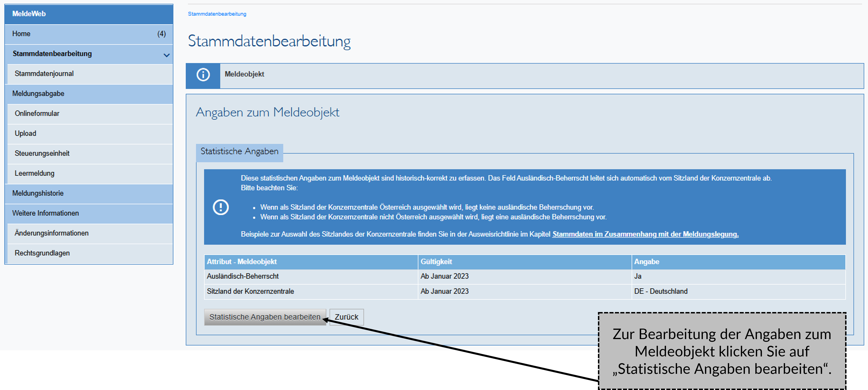Select Home showing four notifications
Image resolution: width=868 pixels, height=390 pixels.
(21, 33)
